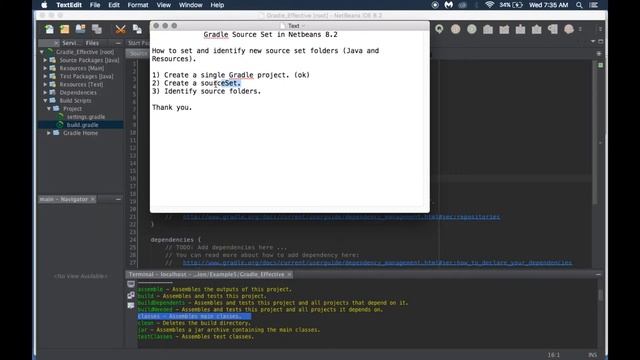Screen dimensions: 640x360
Task: Collapse the Build Scripts node
Action: coord(45,100)
